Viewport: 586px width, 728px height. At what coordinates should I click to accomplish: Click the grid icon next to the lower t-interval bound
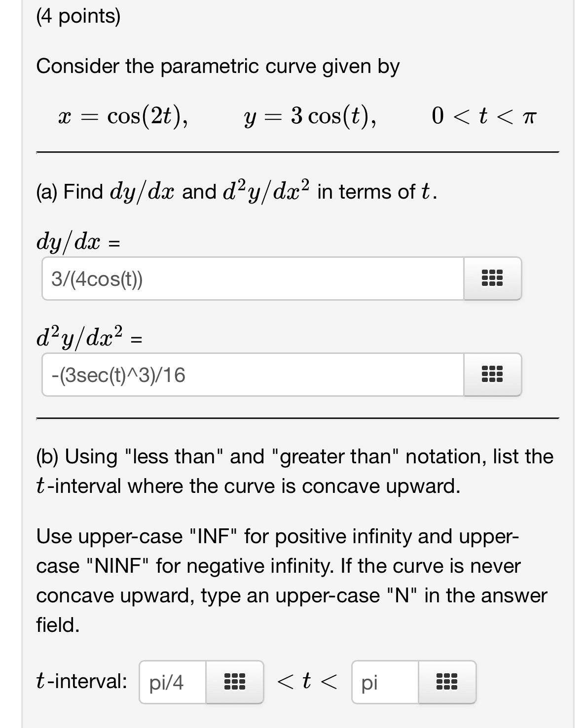234,682
